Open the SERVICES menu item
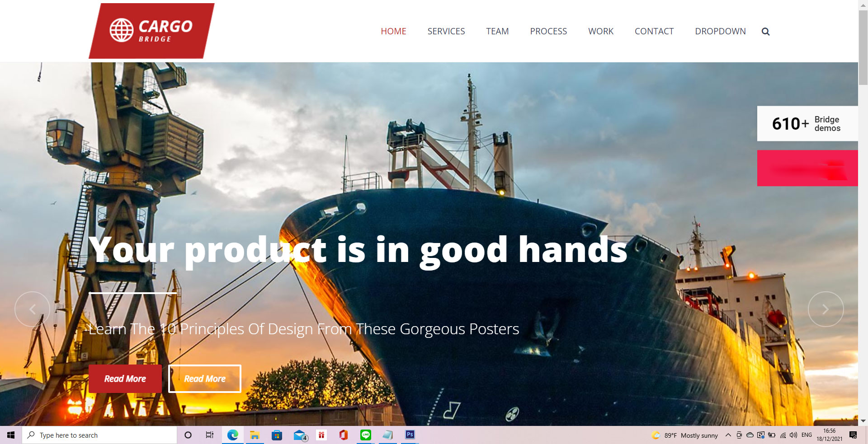868x444 pixels. [x=446, y=31]
